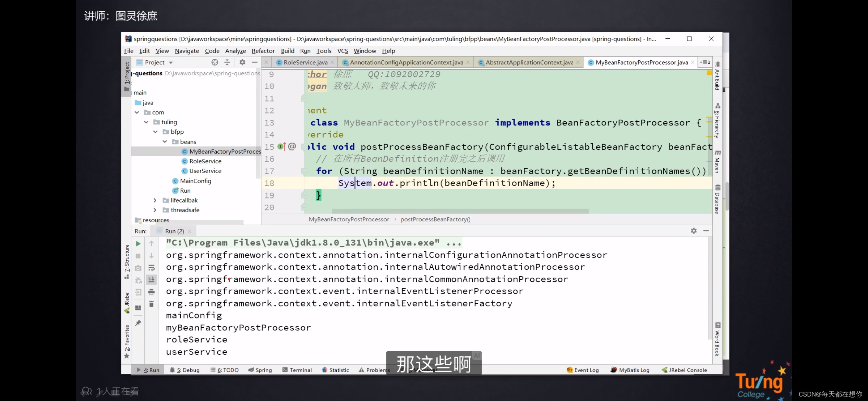Click the down stack trace arrow

[x=152, y=256]
